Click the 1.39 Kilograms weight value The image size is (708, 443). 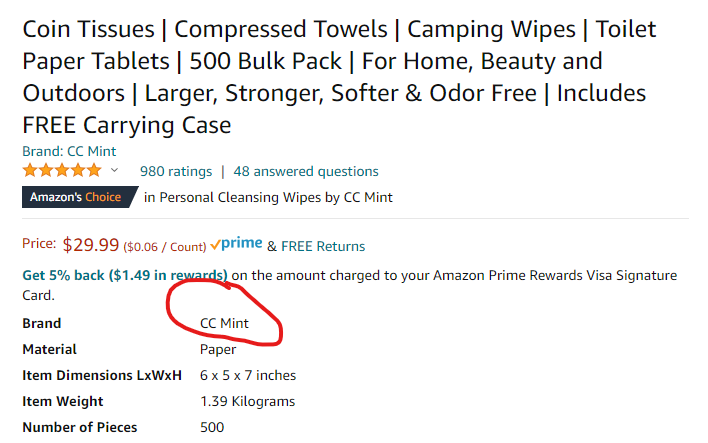click(247, 401)
